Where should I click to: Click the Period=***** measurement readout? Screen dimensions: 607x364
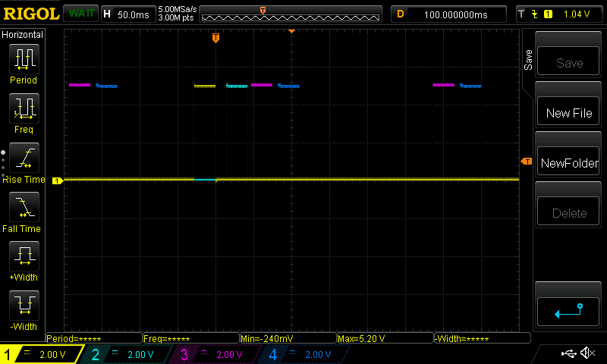click(x=94, y=338)
